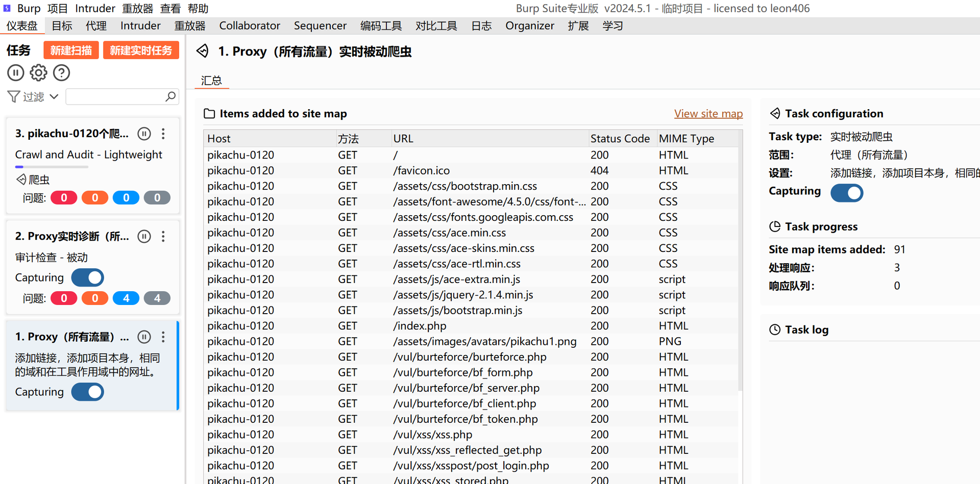Select the /vul/burteforce/bf_token.php row
The image size is (980, 484).
471,419
